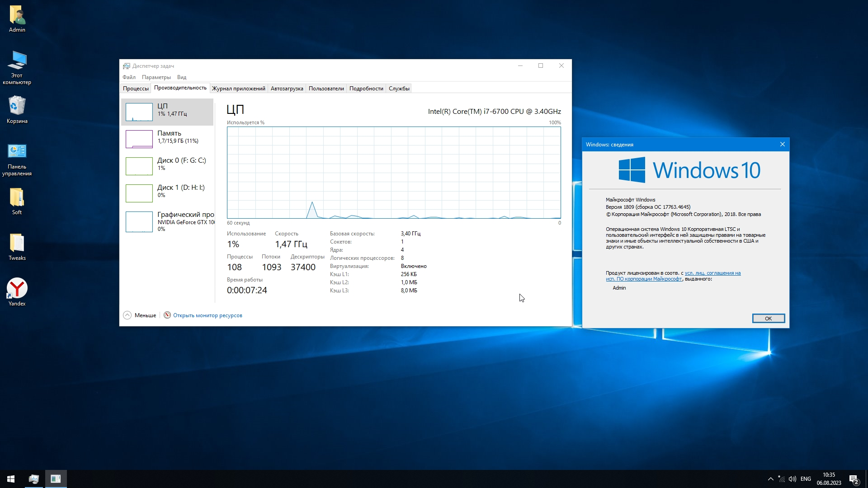Open the Параметры menu
Image resolution: width=868 pixels, height=488 pixels.
click(156, 77)
